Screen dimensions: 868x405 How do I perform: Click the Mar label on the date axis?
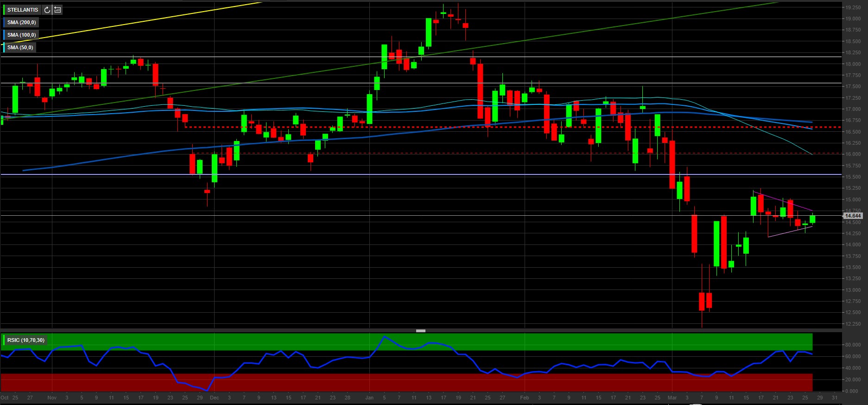click(x=672, y=398)
